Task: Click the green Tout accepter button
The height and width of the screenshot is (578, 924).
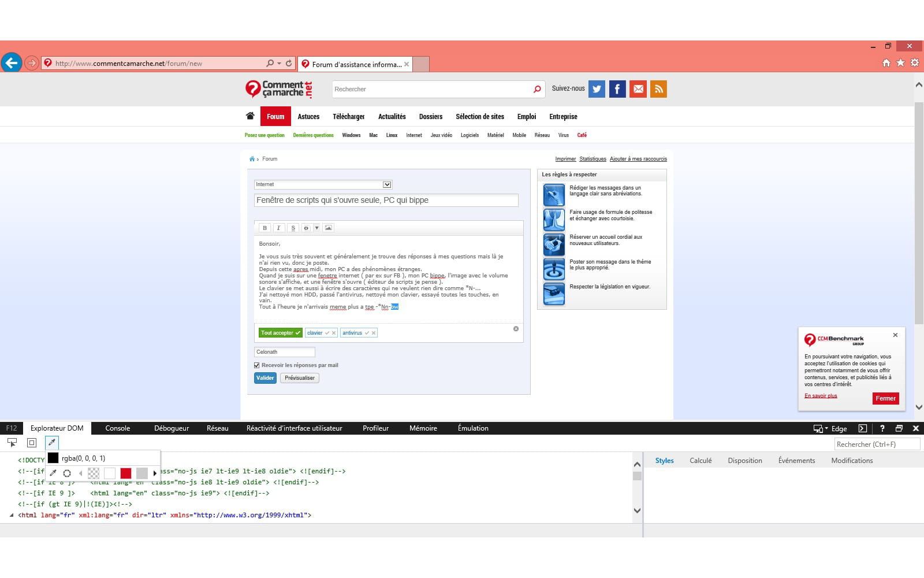Action: pyautogui.click(x=280, y=333)
